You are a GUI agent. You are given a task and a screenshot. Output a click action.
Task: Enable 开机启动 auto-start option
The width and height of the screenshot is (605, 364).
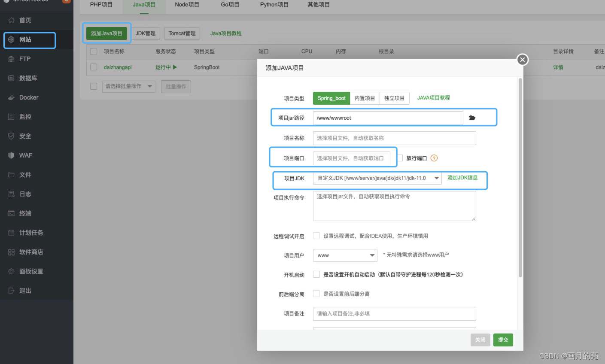(316, 274)
